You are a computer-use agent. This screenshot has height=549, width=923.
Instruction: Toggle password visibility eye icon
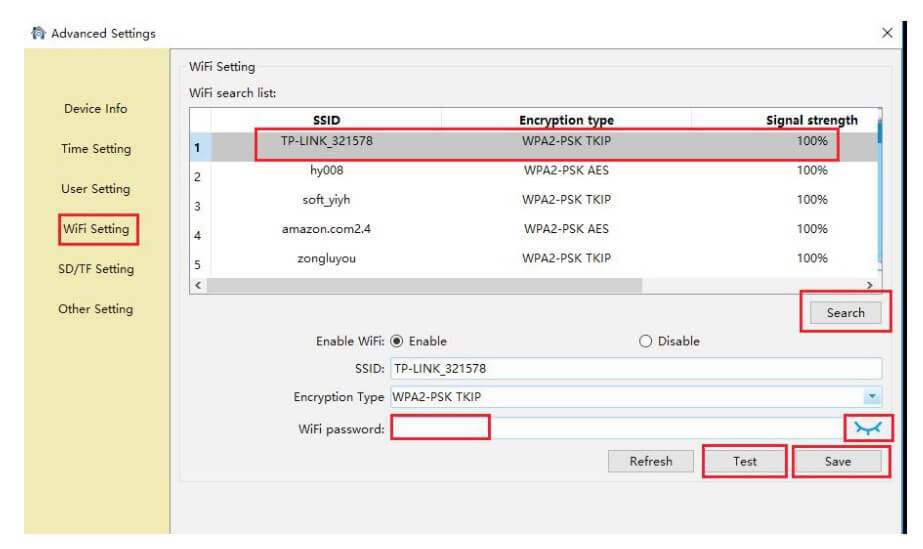tap(868, 428)
